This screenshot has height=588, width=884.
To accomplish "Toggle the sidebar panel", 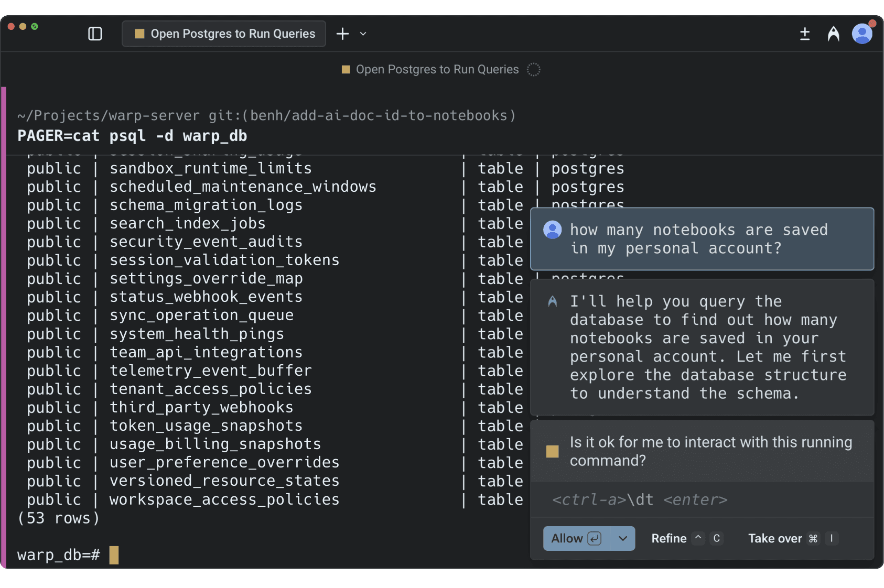I will pyautogui.click(x=94, y=33).
